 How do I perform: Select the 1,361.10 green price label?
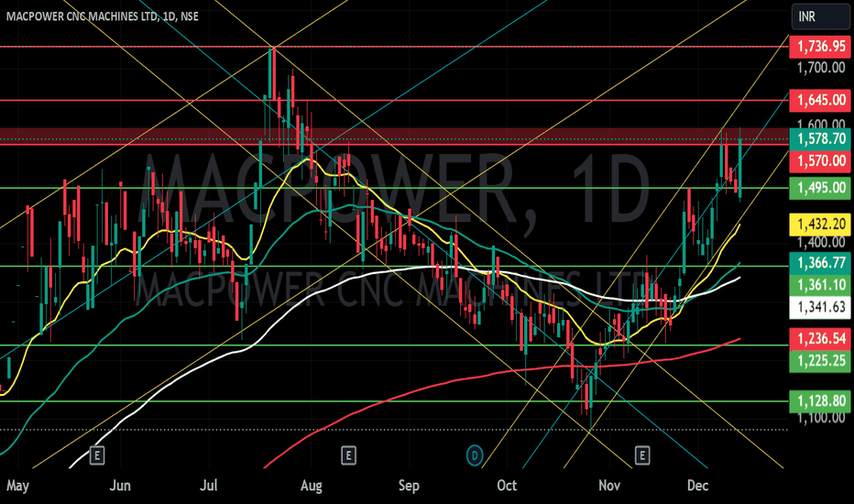(x=820, y=284)
